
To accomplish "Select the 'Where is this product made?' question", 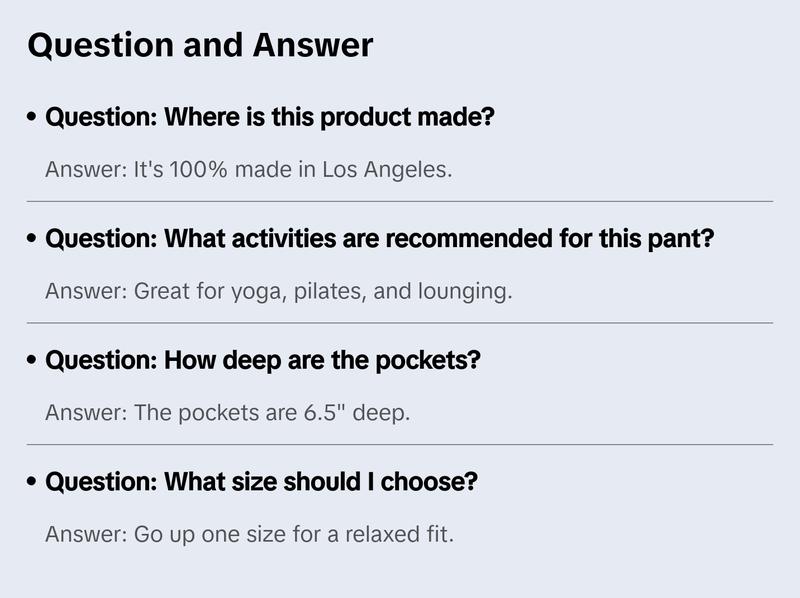I will tap(270, 118).
